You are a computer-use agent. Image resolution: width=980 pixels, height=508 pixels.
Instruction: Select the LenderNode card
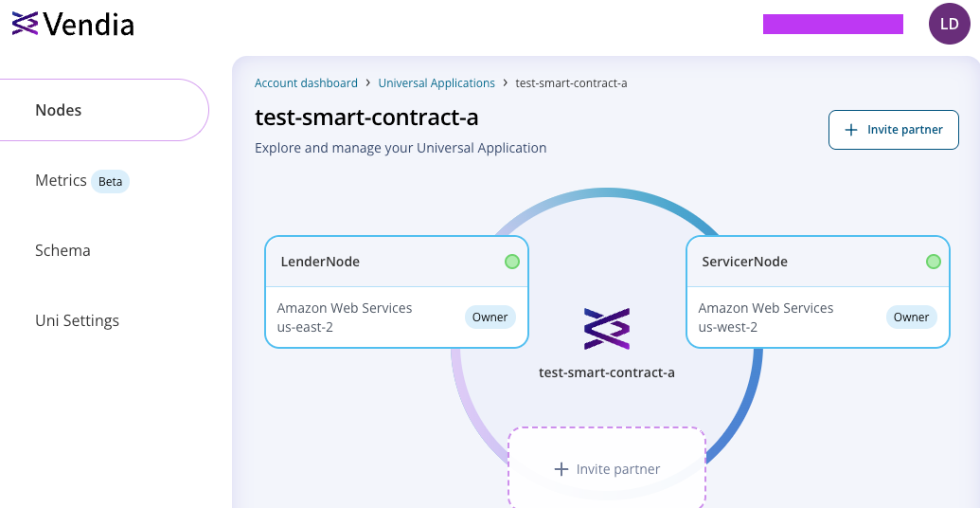[397, 292]
